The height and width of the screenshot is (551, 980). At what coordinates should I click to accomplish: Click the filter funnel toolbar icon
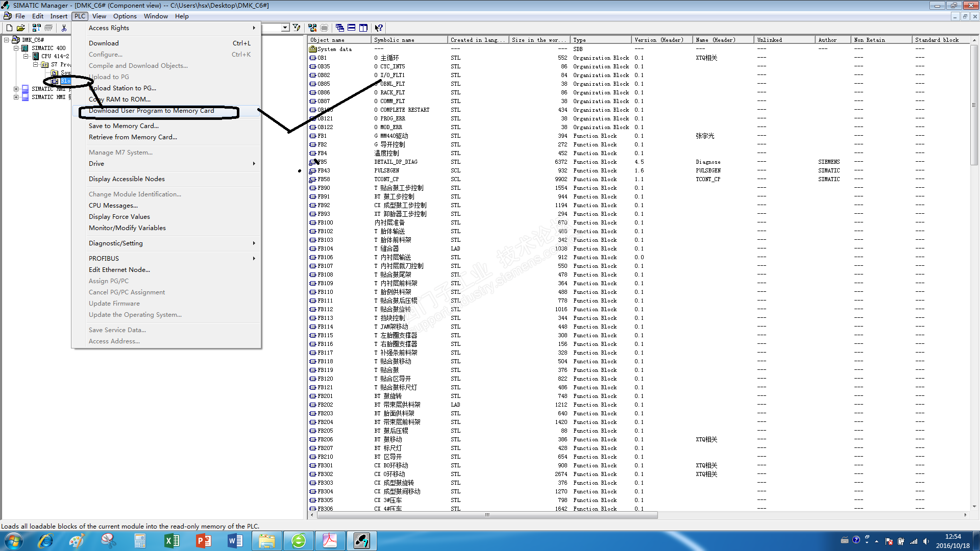coord(297,28)
